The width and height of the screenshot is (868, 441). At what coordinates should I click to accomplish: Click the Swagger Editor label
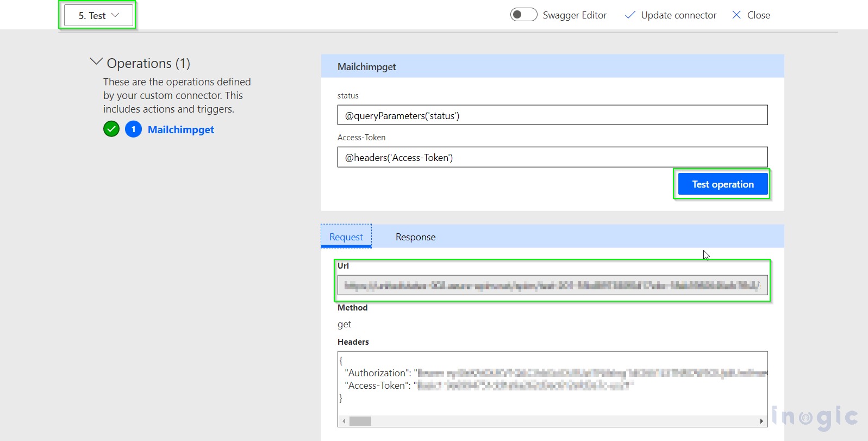(x=574, y=15)
